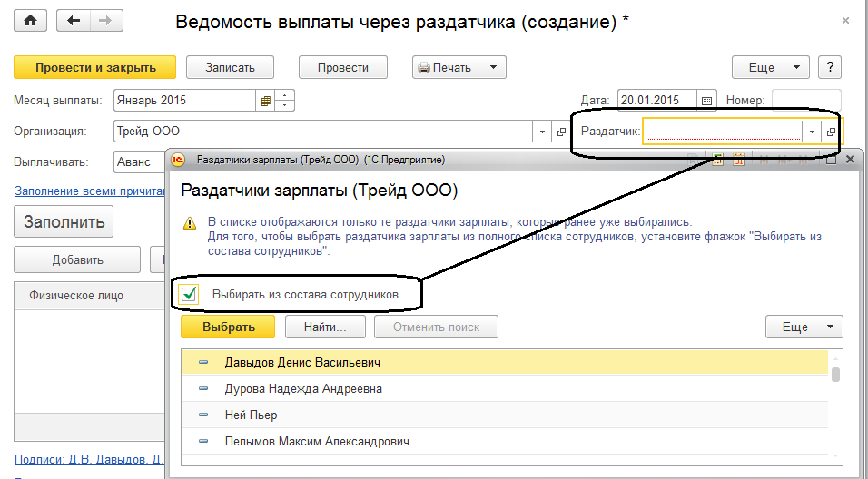This screenshot has height=479, width=868.
Task: Navigate back with the left arrow
Action: (74, 21)
